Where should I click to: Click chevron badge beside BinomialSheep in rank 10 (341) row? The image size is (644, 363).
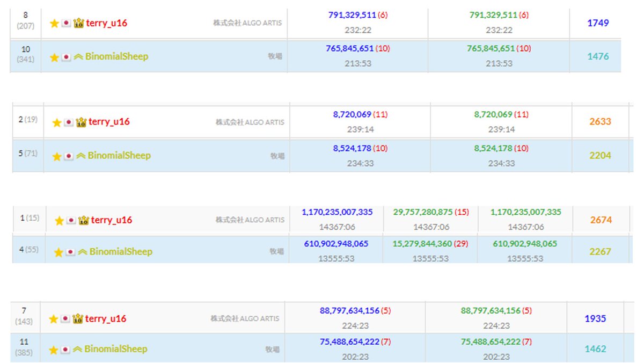78,57
